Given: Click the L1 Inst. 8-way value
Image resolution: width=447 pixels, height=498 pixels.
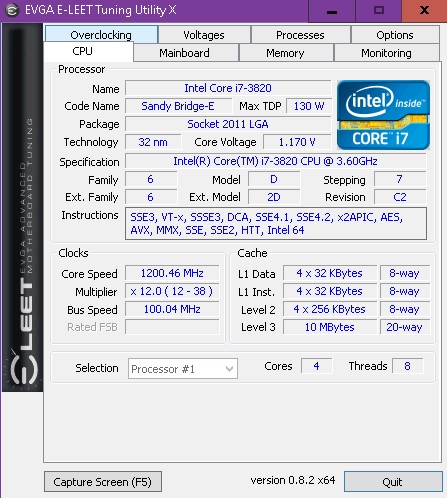Looking at the screenshot, I should click(x=405, y=291).
